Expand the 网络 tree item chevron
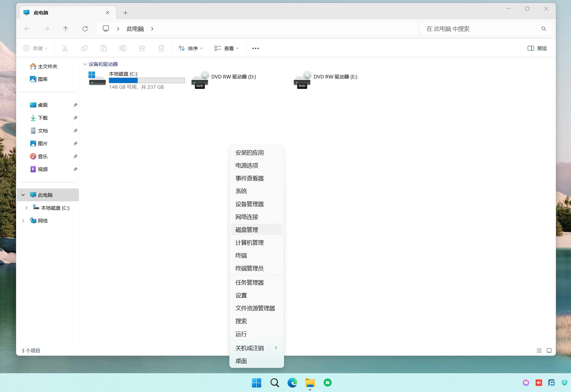The height and width of the screenshot is (392, 571). pos(23,221)
